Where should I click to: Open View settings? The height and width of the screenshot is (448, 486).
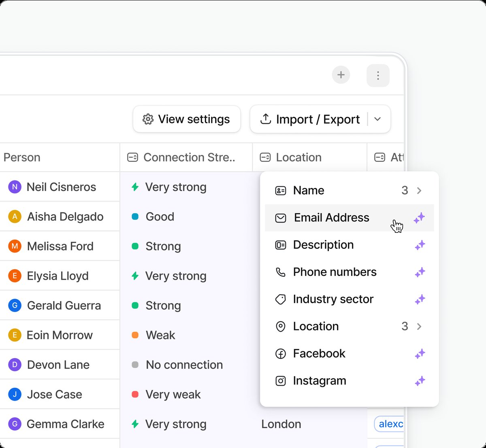pos(187,119)
